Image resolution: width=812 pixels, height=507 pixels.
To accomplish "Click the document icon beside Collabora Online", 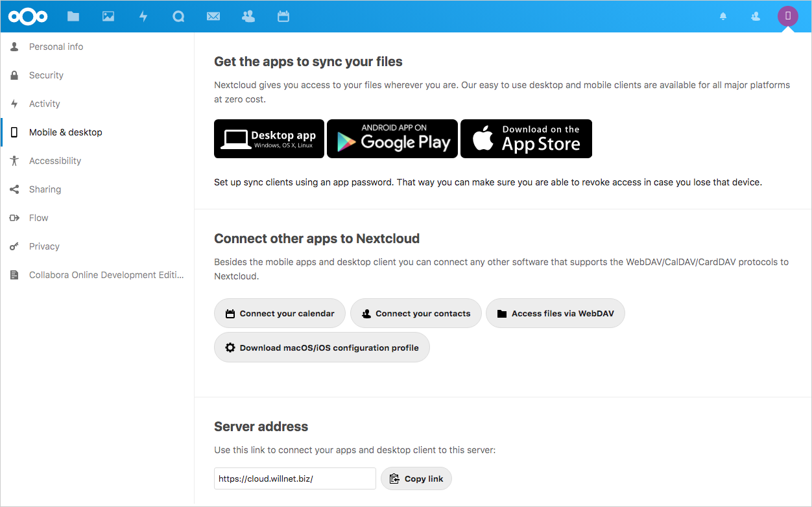I will click(x=14, y=275).
